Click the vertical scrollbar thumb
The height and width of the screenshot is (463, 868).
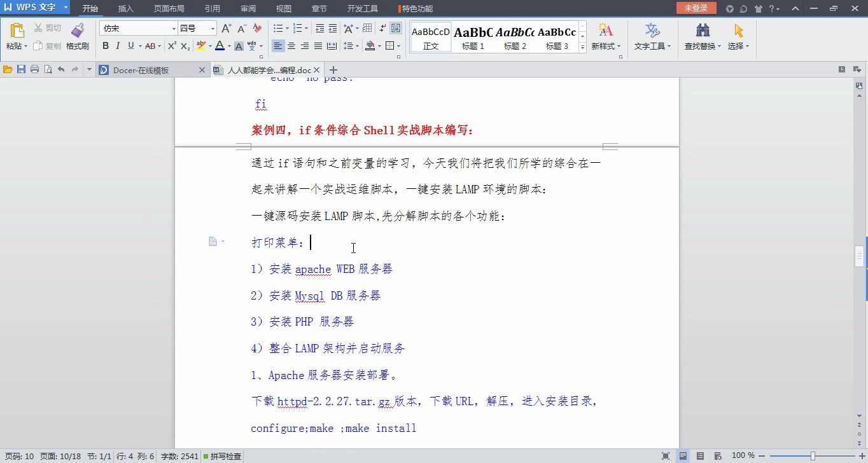tap(859, 256)
